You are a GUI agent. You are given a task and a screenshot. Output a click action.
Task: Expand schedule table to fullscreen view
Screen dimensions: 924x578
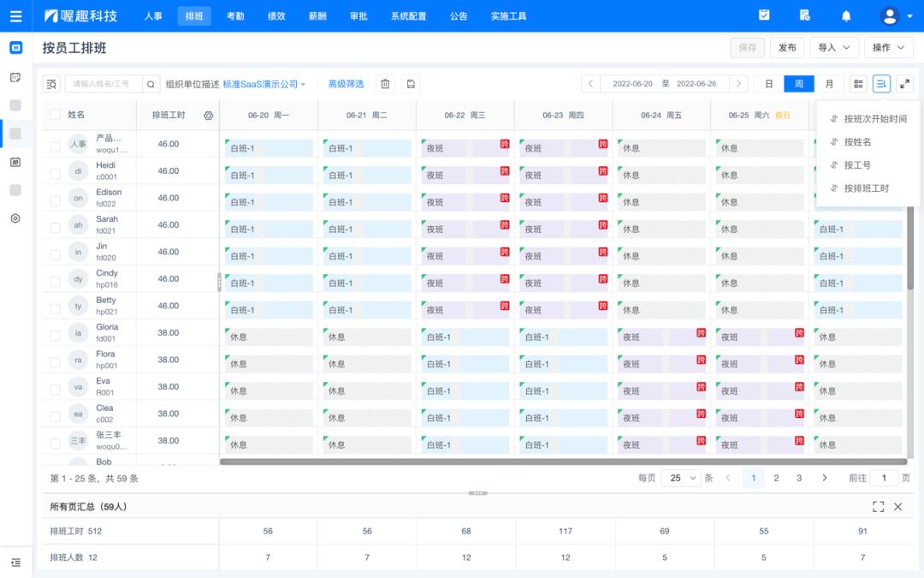coord(904,84)
